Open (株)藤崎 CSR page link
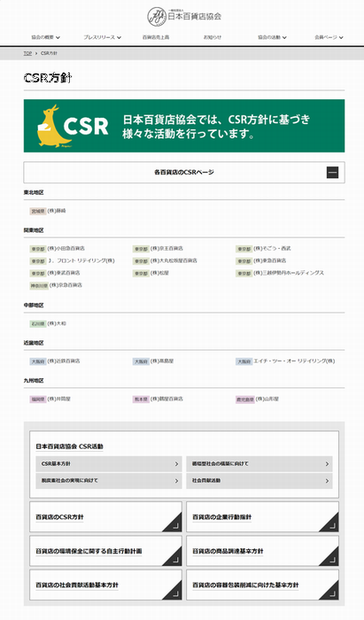The image size is (364, 620). pyautogui.click(x=57, y=211)
